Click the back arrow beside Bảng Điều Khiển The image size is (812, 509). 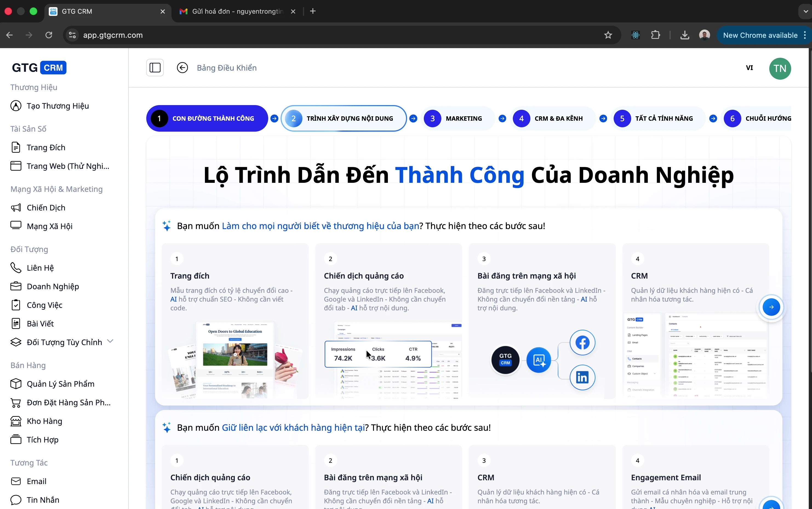point(182,68)
